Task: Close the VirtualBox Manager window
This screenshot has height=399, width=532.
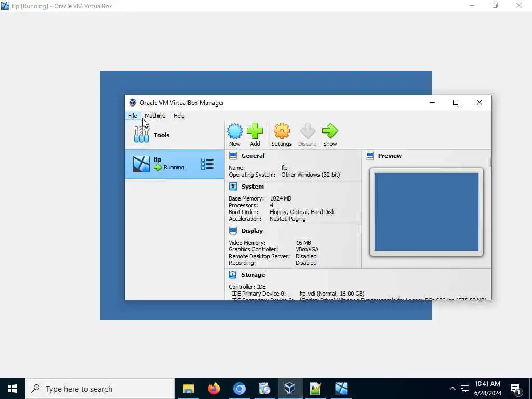Action: (480, 102)
